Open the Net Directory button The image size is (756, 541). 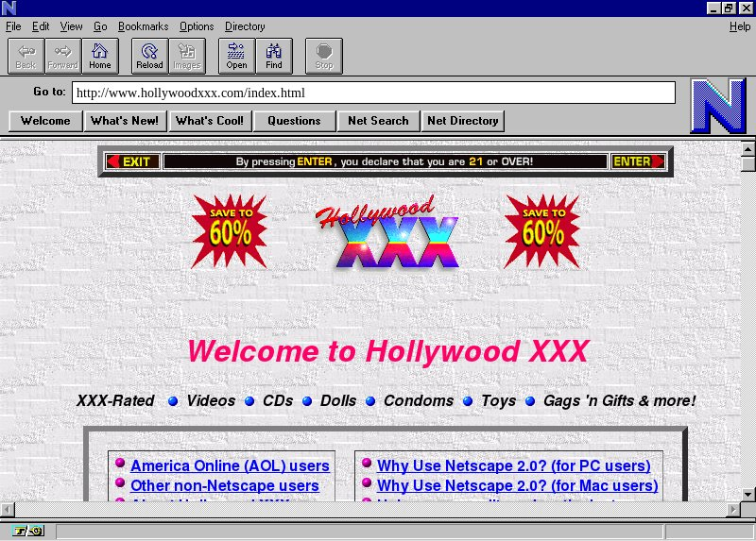[x=462, y=121]
